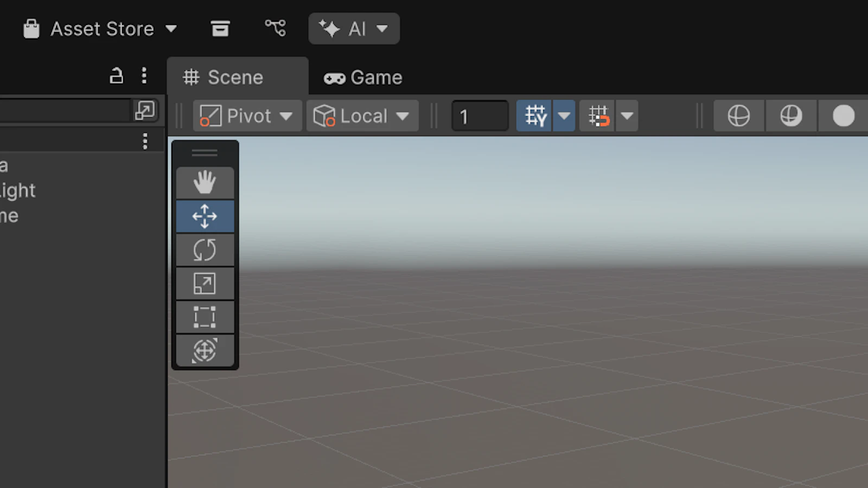
Task: Select the Rotate tool
Action: click(x=205, y=250)
